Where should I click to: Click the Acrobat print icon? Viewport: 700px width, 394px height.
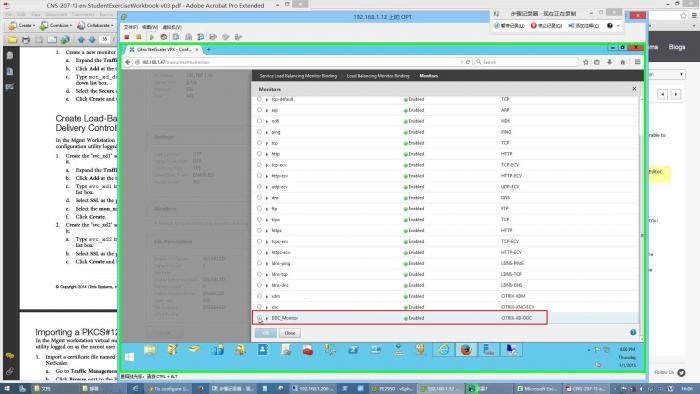click(25, 40)
